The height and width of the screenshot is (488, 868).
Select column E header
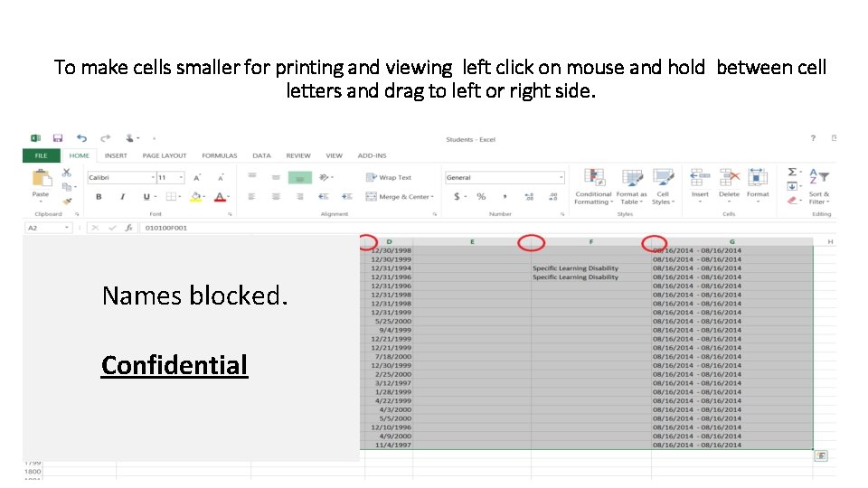coord(472,242)
